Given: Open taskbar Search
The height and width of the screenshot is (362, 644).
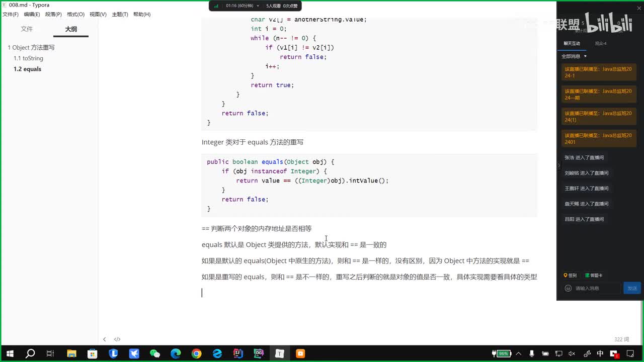Looking at the screenshot, I should point(30,353).
